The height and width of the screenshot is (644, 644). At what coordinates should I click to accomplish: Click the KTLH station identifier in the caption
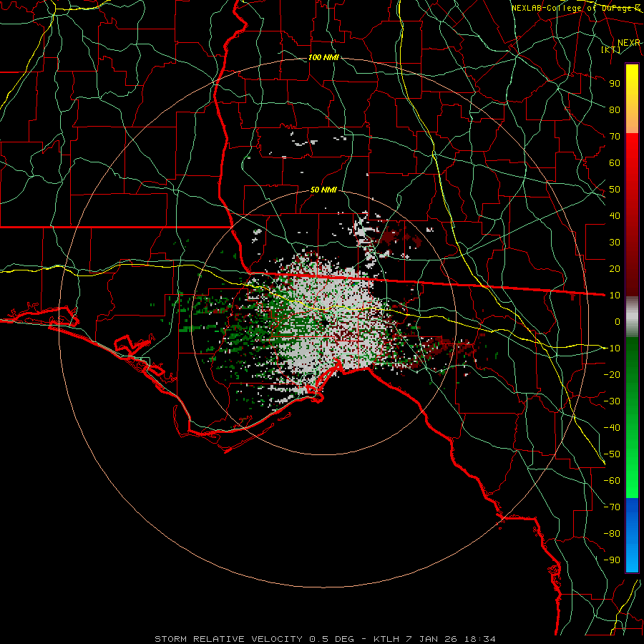[x=386, y=639]
